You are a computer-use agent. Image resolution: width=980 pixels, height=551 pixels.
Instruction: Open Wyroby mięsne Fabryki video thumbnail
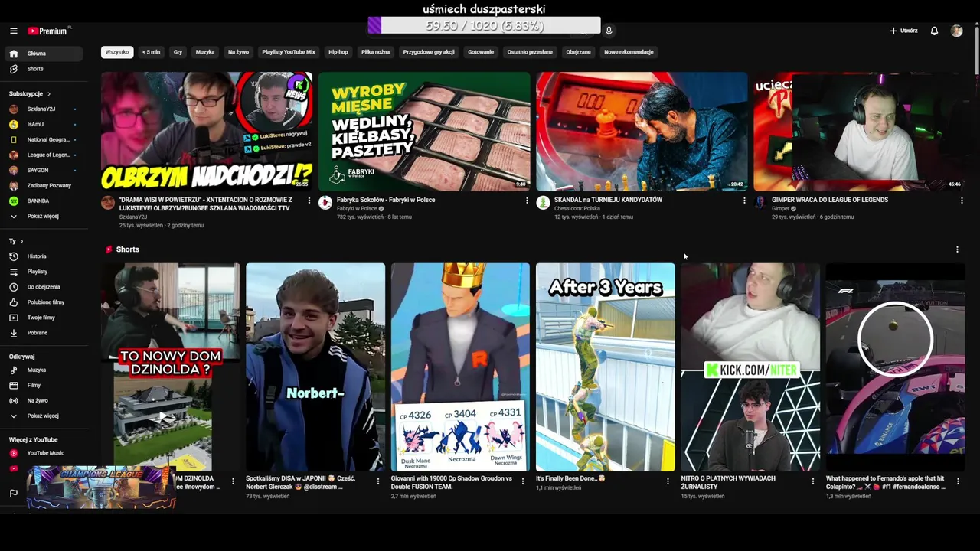pos(424,131)
